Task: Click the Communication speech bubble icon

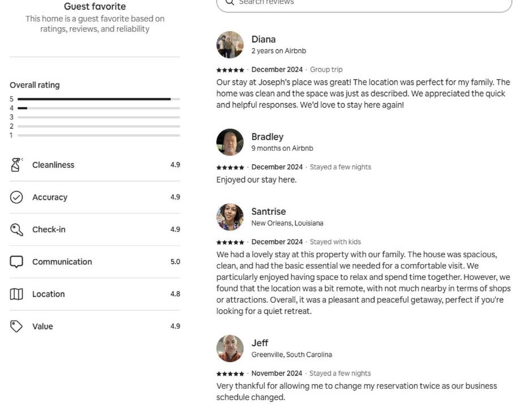Action: (16, 262)
